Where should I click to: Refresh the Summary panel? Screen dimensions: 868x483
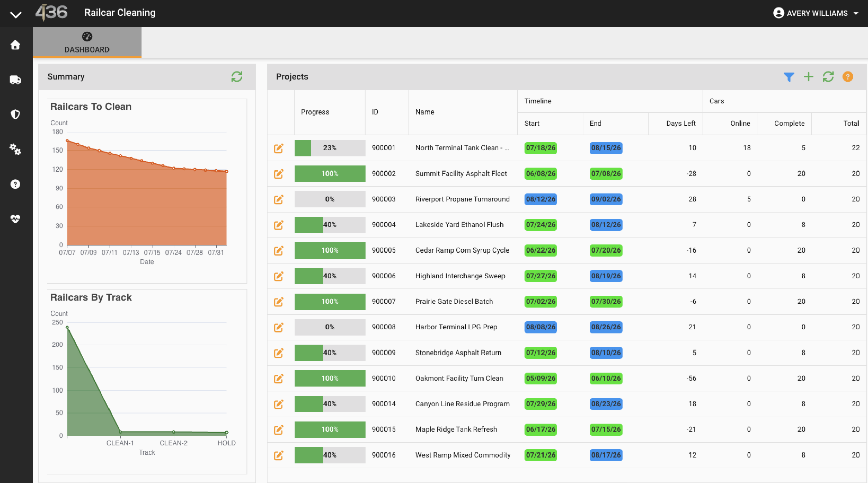237,77
